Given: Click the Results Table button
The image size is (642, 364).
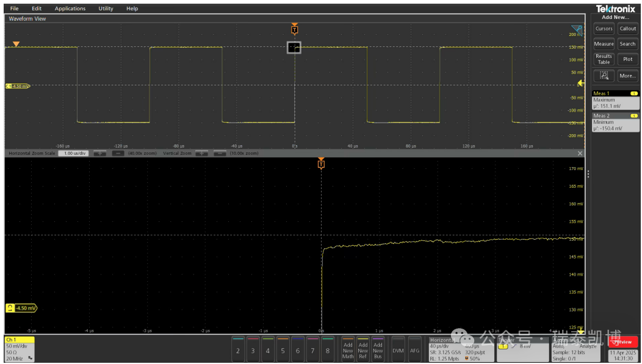Looking at the screenshot, I should coord(604,59).
